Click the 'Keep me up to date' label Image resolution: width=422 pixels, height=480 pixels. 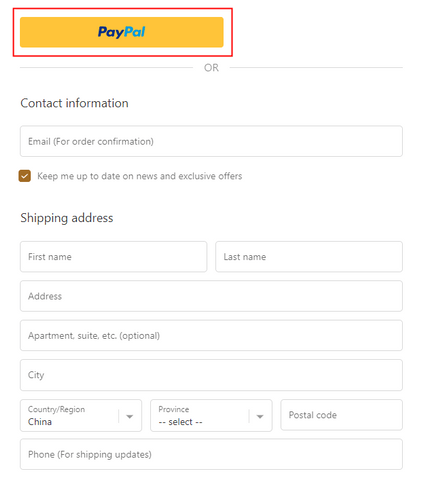(x=140, y=176)
